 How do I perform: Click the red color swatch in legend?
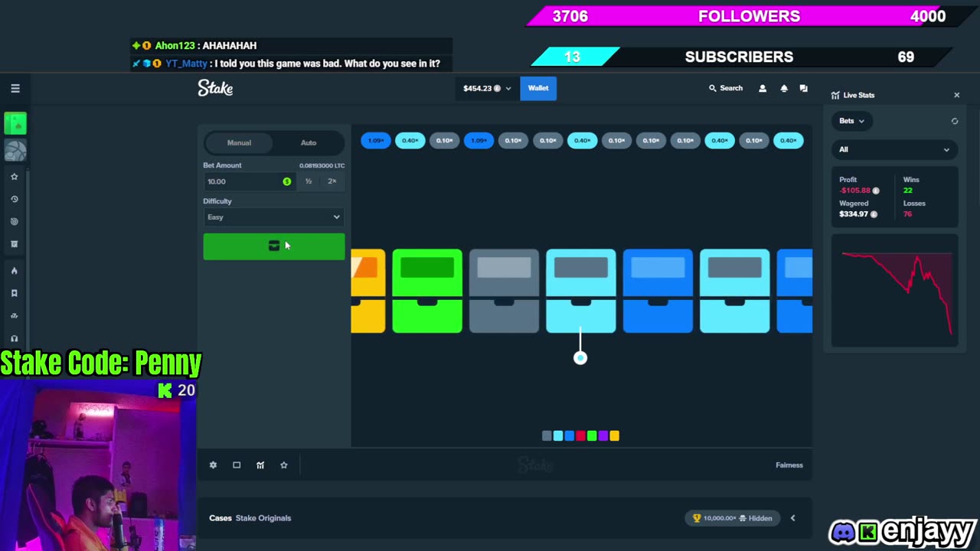tap(580, 435)
